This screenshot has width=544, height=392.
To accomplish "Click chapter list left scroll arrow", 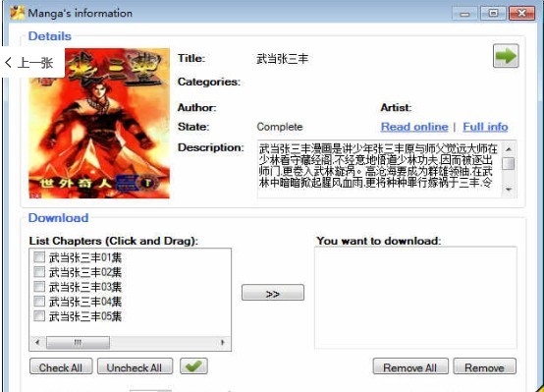I will pyautogui.click(x=37, y=342).
